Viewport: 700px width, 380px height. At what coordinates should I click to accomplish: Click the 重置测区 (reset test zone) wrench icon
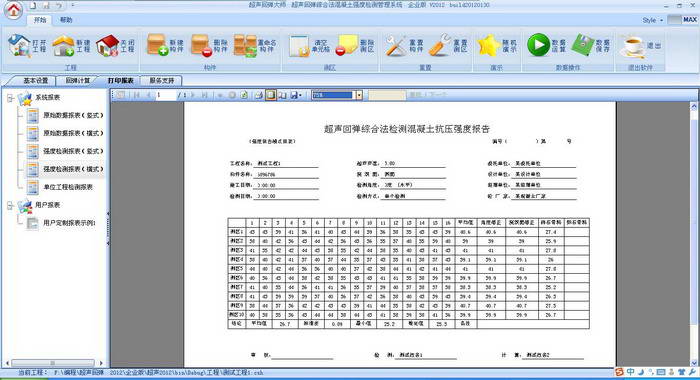(x=440, y=46)
